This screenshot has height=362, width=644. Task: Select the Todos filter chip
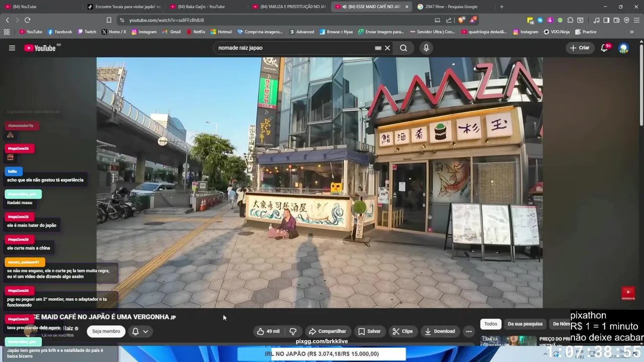(x=491, y=324)
